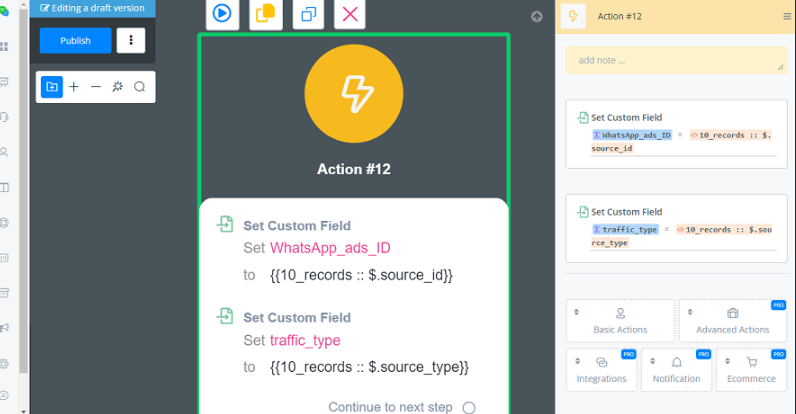The height and width of the screenshot is (414, 796).
Task: Expand the Advanced Actions category
Action: click(x=733, y=321)
